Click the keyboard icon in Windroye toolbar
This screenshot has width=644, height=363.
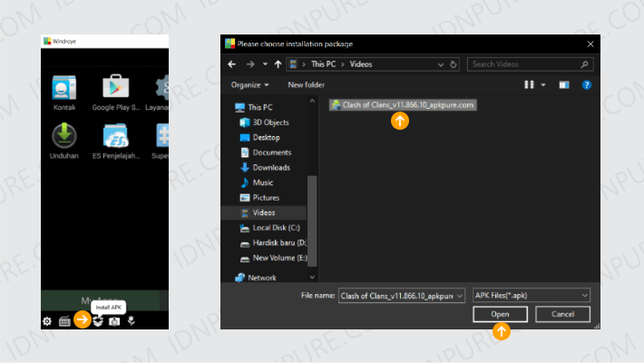[x=65, y=321]
